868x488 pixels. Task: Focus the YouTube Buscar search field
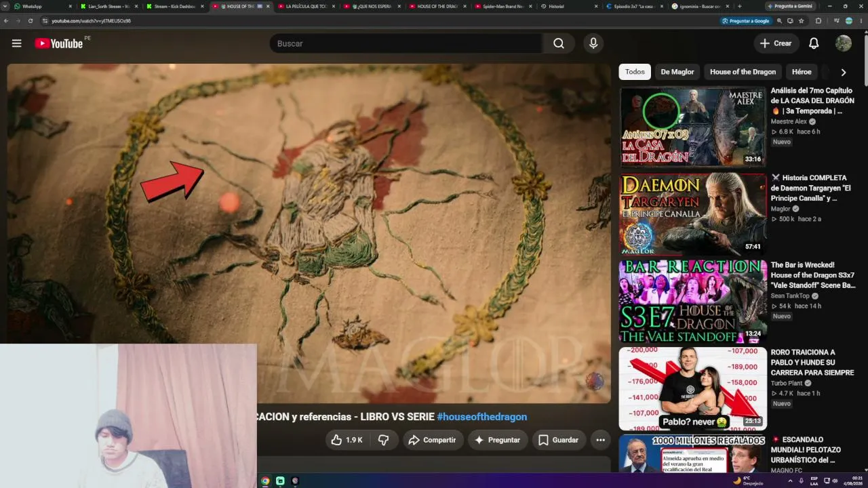click(x=406, y=43)
